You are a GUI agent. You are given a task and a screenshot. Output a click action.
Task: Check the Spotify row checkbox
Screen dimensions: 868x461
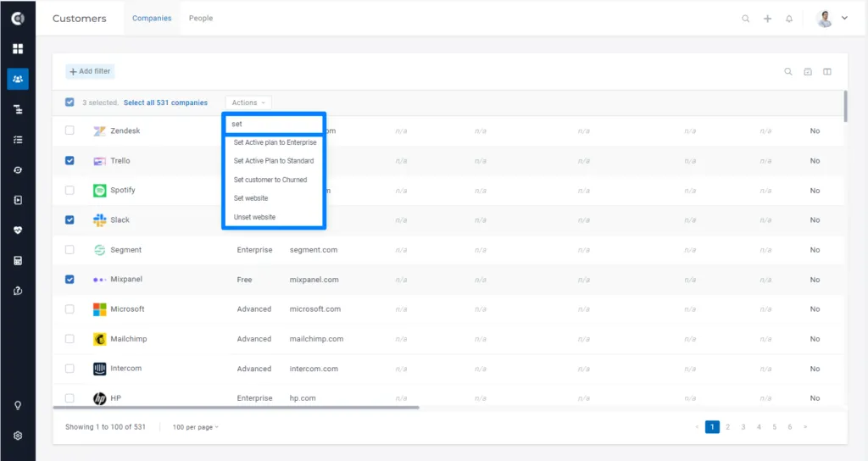(70, 190)
